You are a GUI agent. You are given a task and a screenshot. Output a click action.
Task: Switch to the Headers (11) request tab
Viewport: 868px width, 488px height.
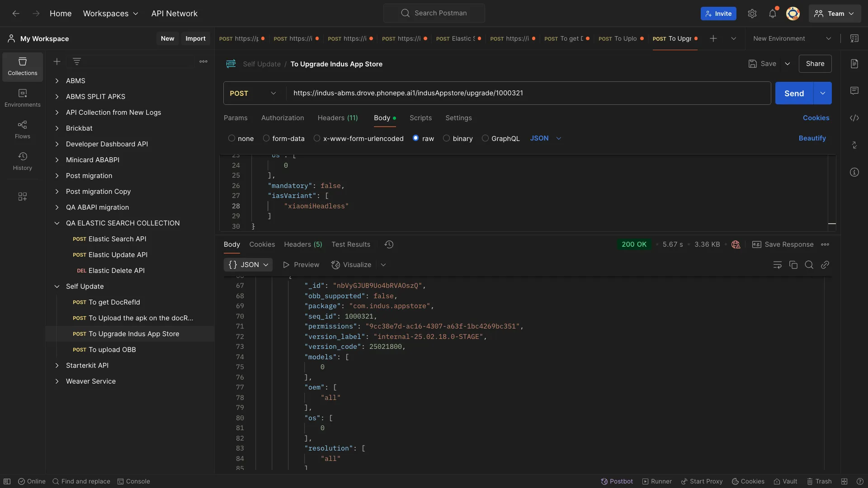pyautogui.click(x=338, y=118)
